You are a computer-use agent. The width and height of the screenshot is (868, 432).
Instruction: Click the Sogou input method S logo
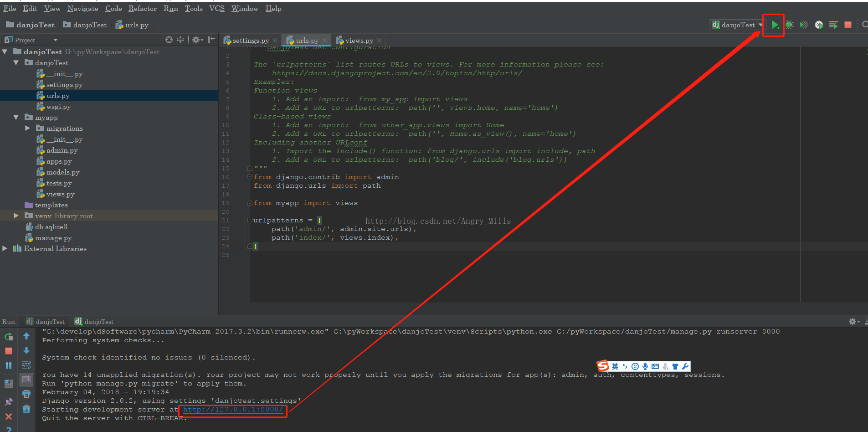(x=603, y=366)
